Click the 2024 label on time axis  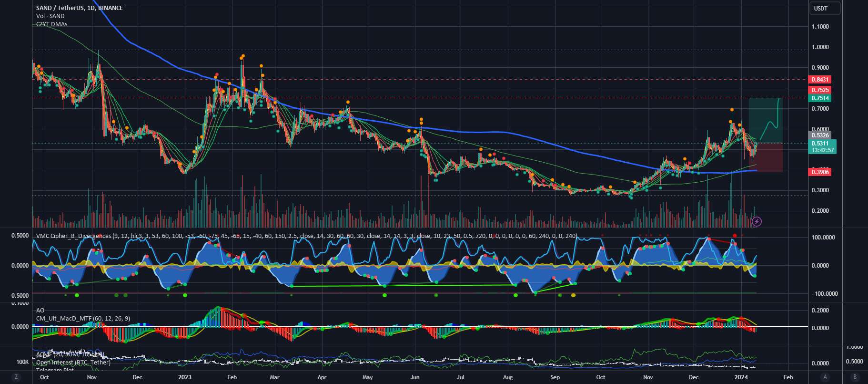coord(740,377)
